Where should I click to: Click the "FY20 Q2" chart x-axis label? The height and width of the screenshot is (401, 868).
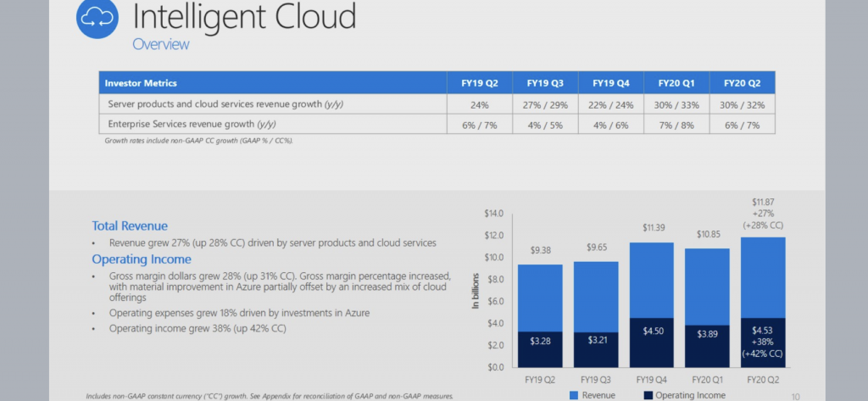tap(763, 381)
